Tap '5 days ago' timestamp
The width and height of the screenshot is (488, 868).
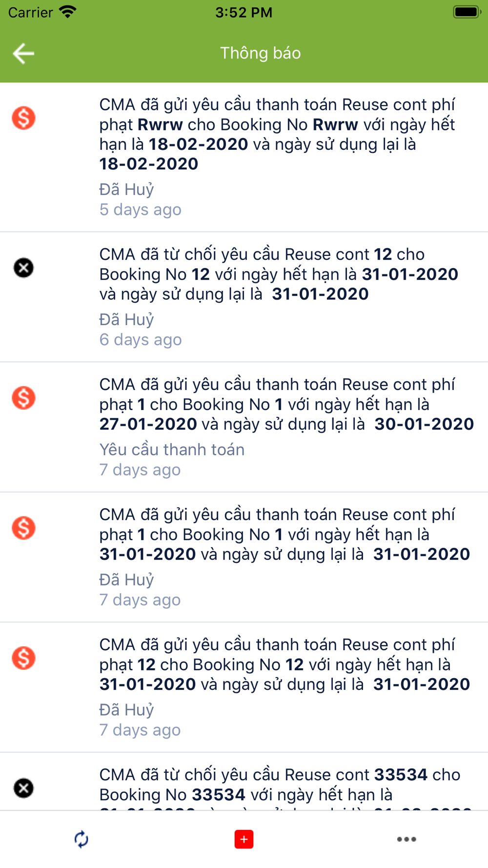[141, 209]
